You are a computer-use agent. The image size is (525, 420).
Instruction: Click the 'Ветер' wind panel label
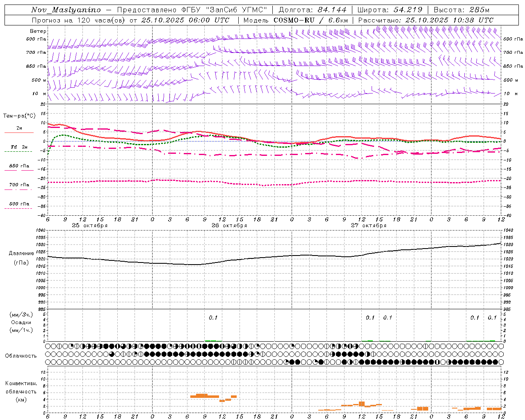[x=38, y=31]
